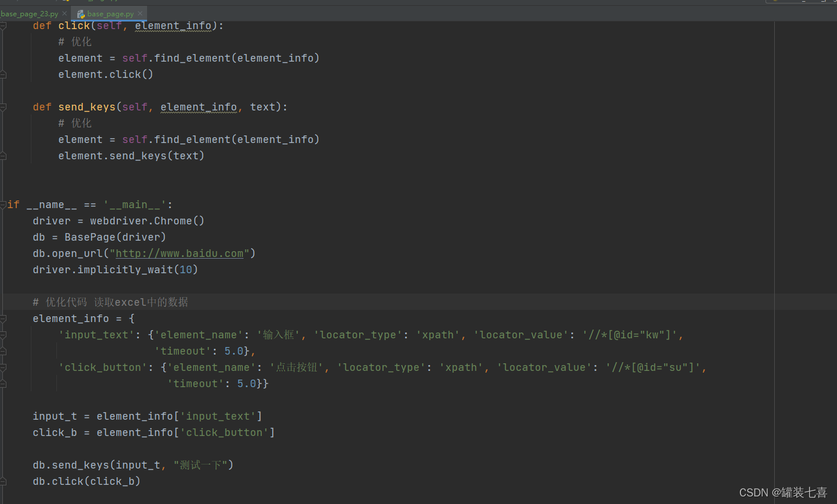Screen dimensions: 837x504
Task: Collapse the if __name__ == '__main__' block
Action: coord(3,205)
